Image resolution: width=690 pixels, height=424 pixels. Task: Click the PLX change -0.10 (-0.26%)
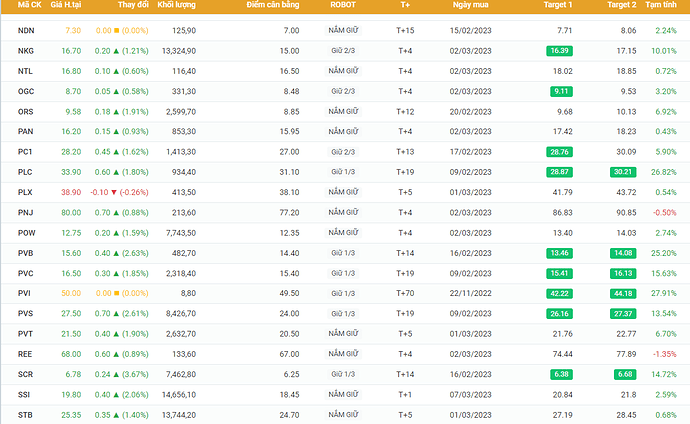(119, 192)
